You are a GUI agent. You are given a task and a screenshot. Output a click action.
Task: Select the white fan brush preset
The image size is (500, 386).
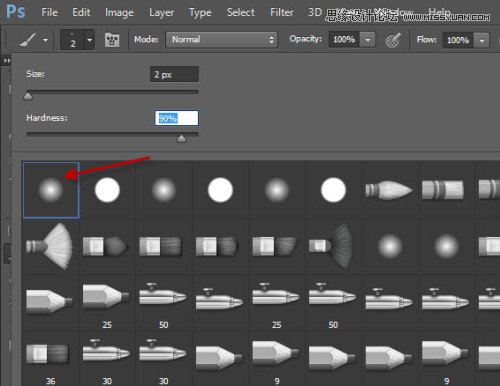pyautogui.click(x=49, y=246)
